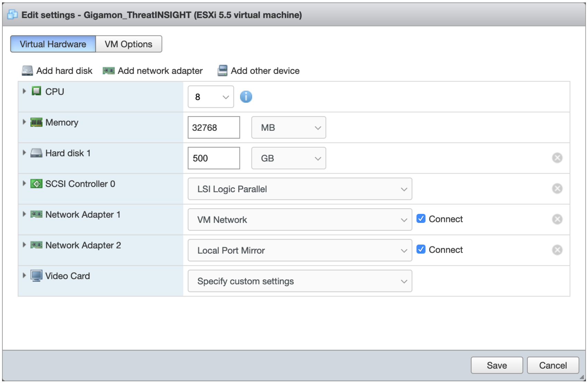588x383 pixels.
Task: Select the Virtual Hardware tab
Action: point(53,44)
